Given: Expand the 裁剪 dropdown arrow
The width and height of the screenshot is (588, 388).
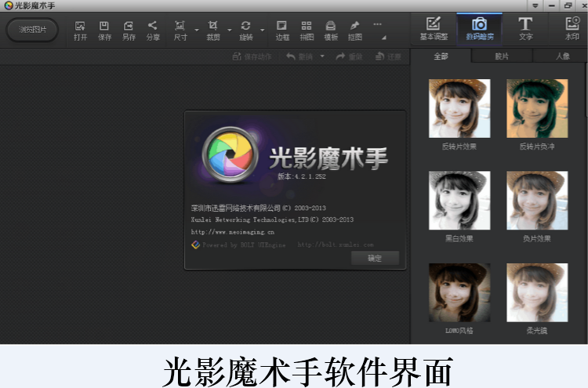Looking at the screenshot, I should point(230,30).
